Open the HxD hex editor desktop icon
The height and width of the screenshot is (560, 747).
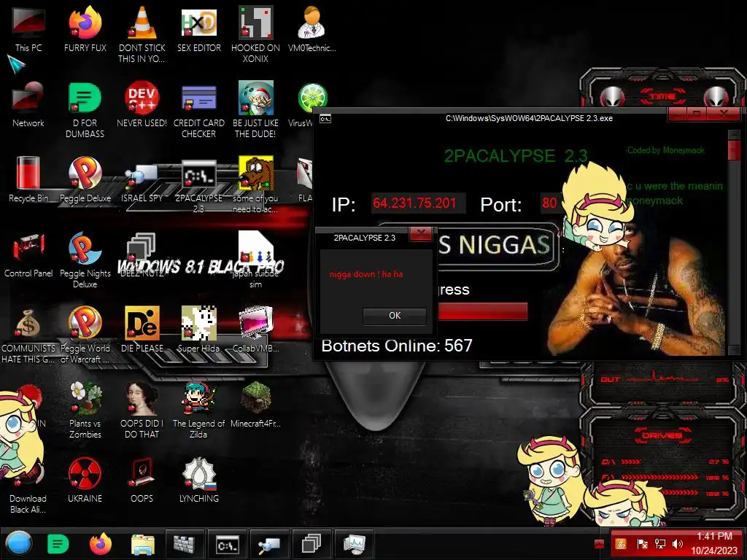click(x=198, y=29)
